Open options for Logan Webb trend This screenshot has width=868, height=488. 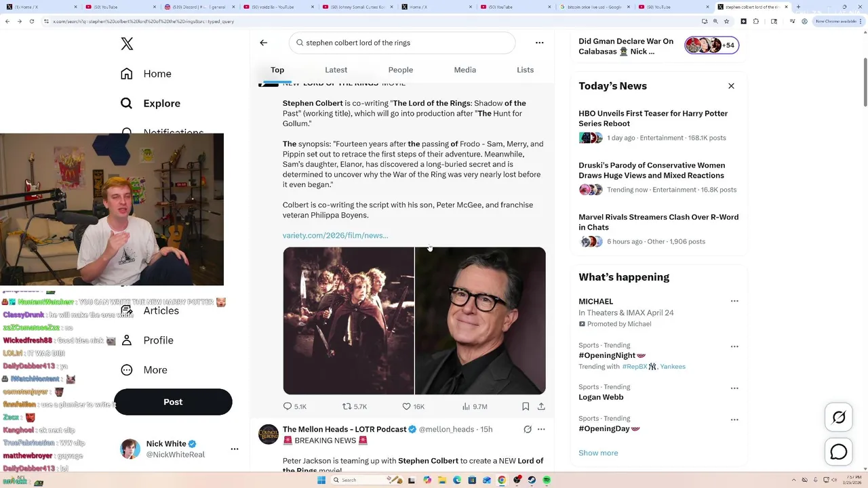[734, 388]
